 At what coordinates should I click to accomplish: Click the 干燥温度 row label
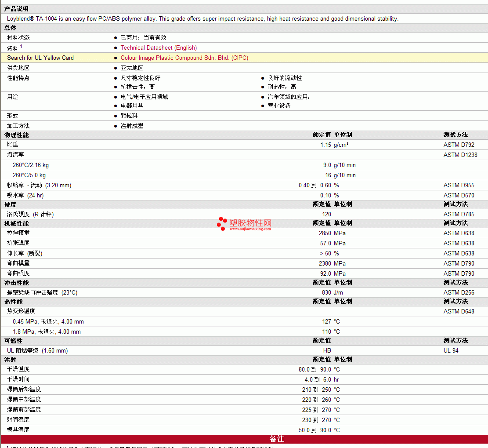(18, 369)
